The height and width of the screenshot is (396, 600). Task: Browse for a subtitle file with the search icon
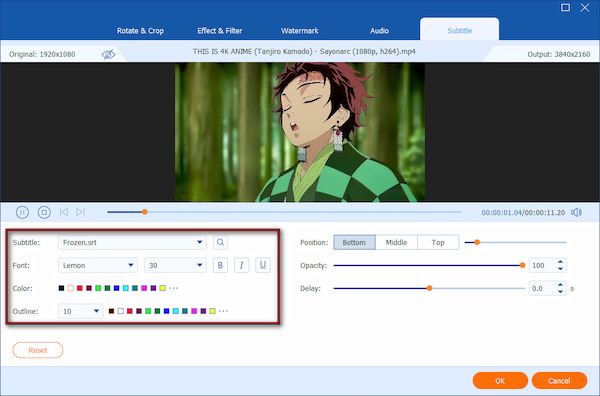[x=220, y=242]
